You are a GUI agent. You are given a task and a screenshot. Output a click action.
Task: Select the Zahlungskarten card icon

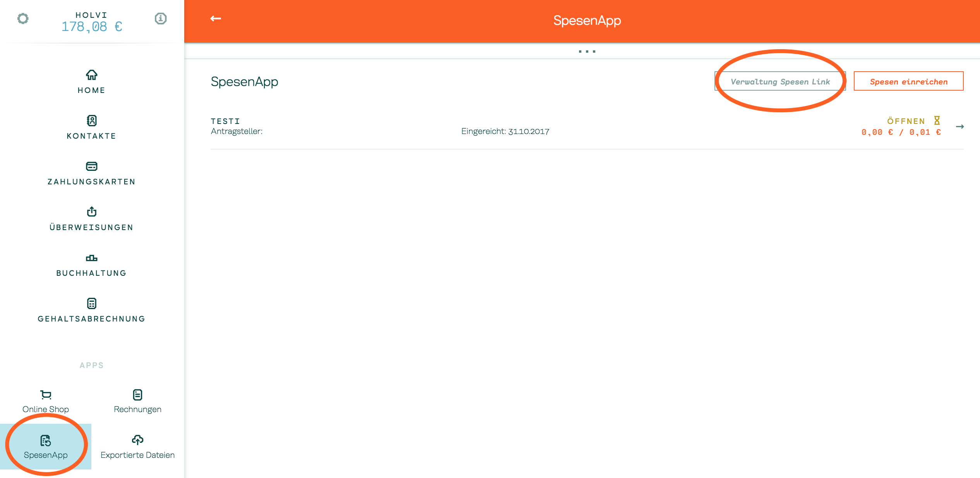pyautogui.click(x=92, y=166)
